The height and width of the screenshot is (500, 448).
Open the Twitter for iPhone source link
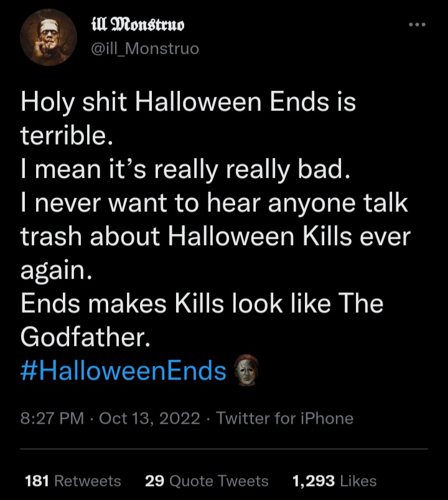tap(284, 418)
